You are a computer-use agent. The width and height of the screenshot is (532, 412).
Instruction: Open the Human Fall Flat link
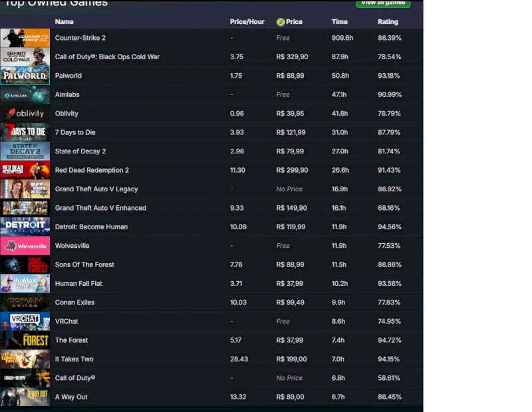(78, 283)
